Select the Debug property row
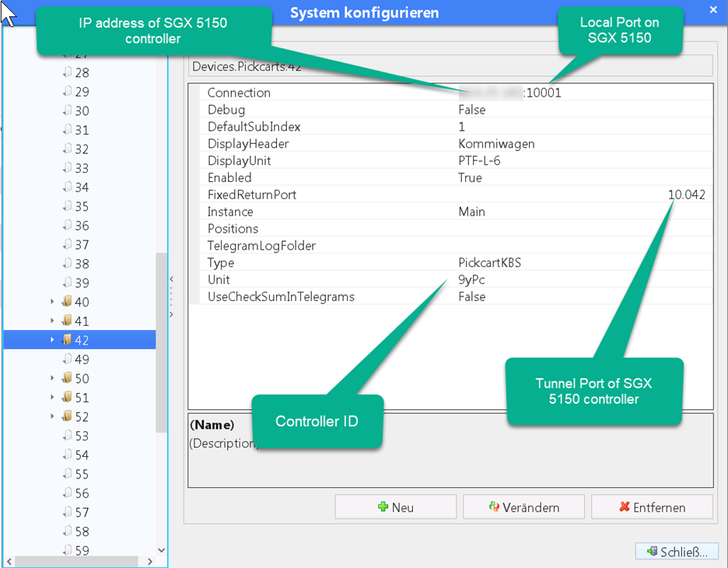The height and width of the screenshot is (568, 728). (451, 110)
